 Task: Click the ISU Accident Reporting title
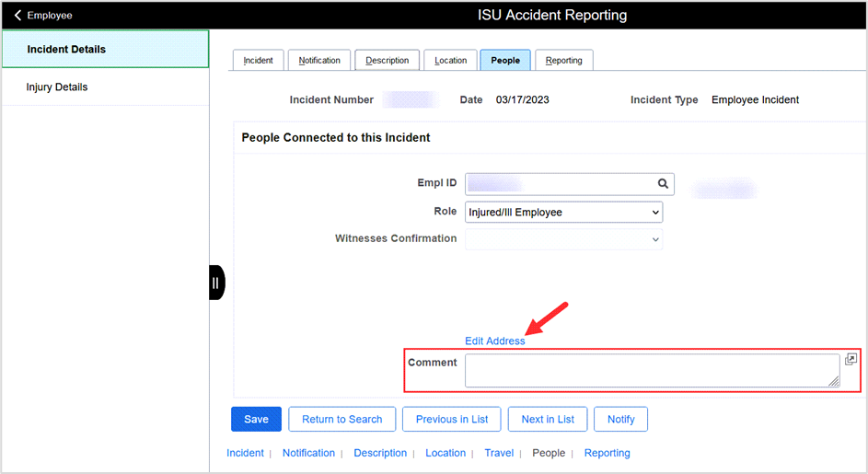click(552, 16)
